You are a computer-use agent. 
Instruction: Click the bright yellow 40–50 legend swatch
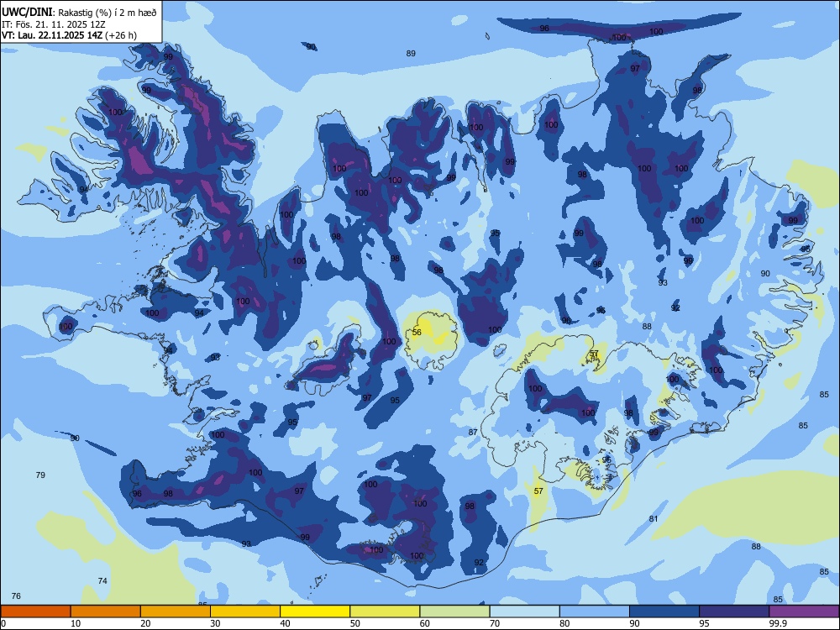pyautogui.click(x=315, y=612)
